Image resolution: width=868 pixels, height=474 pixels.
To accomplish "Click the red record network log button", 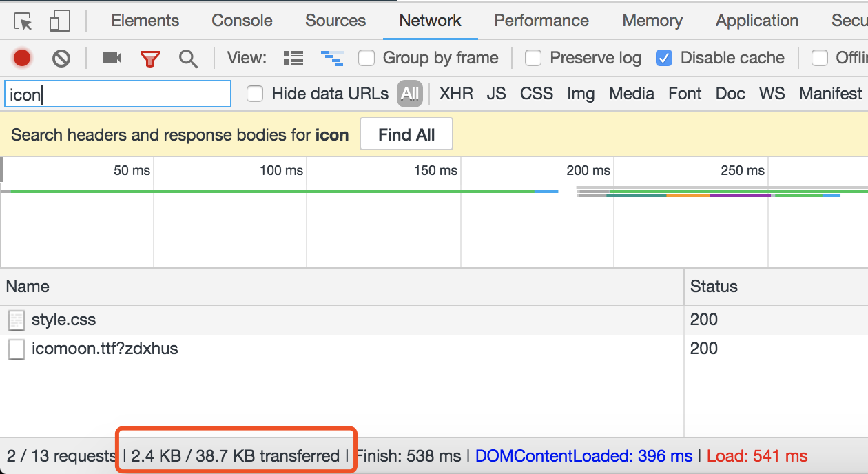I will (x=21, y=58).
